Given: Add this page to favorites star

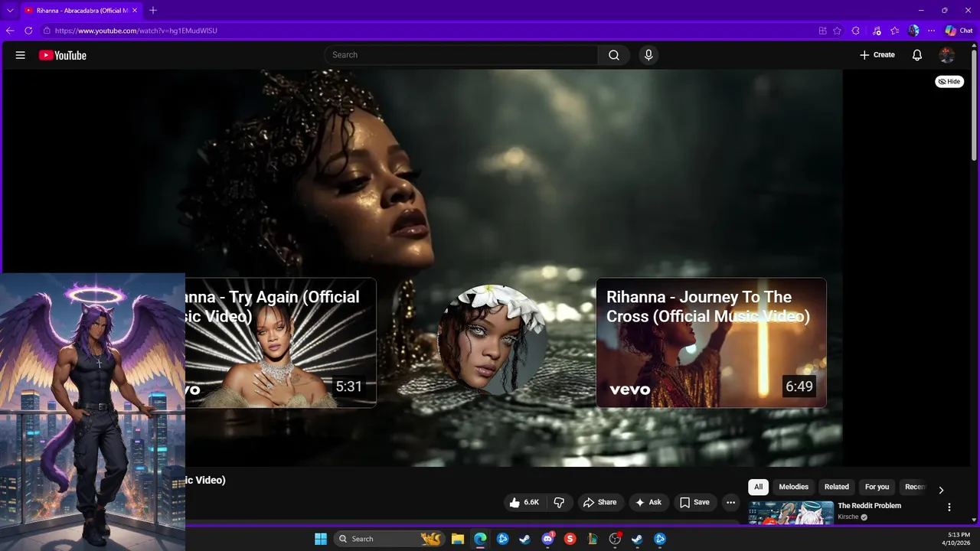Looking at the screenshot, I should pos(837,31).
